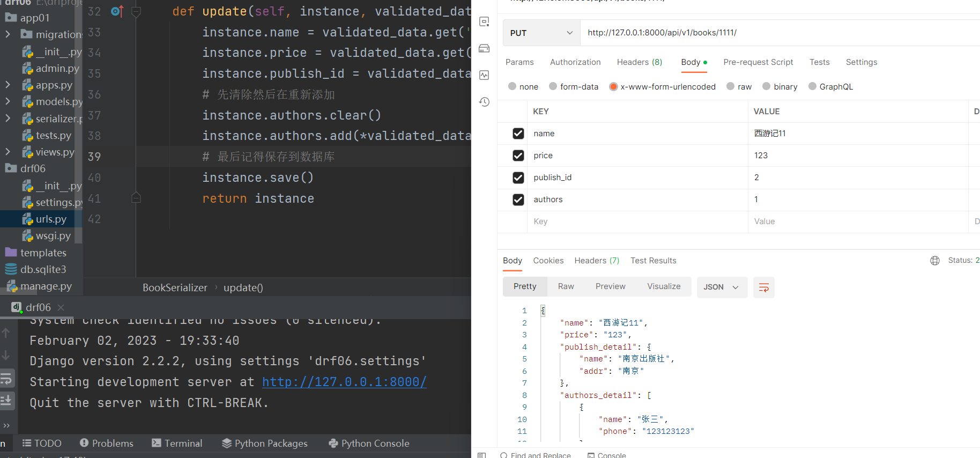Viewport: 980px width, 458px height.
Task: Switch to Authorization tab
Action: tap(575, 62)
